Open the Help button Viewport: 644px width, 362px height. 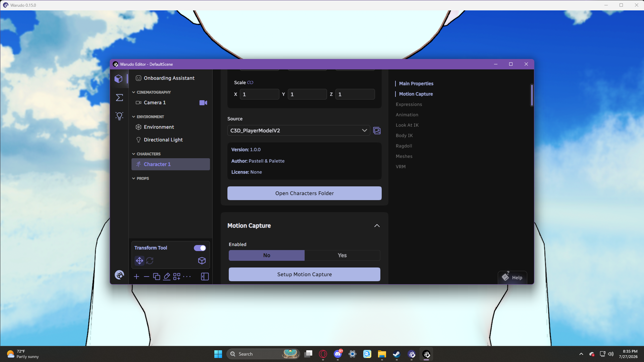[x=512, y=278]
